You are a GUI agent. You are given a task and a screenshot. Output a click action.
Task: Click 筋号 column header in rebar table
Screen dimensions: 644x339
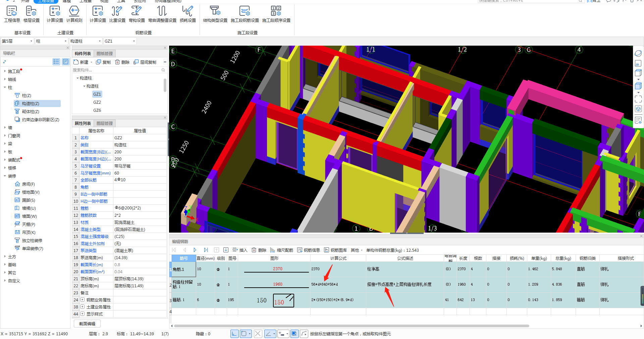(x=183, y=258)
